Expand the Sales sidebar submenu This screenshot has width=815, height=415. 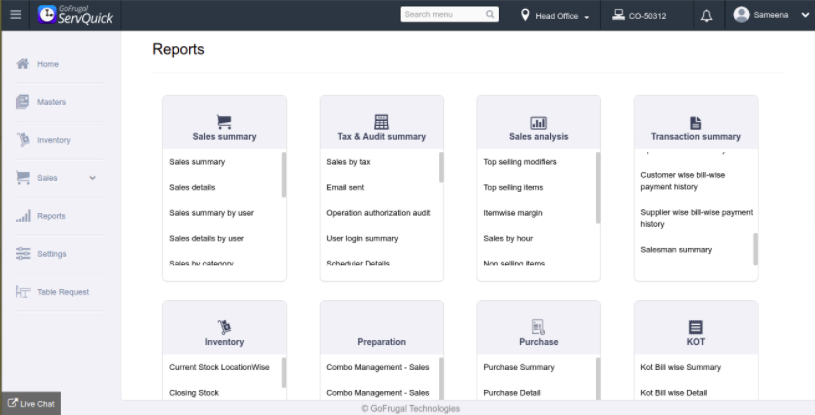coord(93,178)
